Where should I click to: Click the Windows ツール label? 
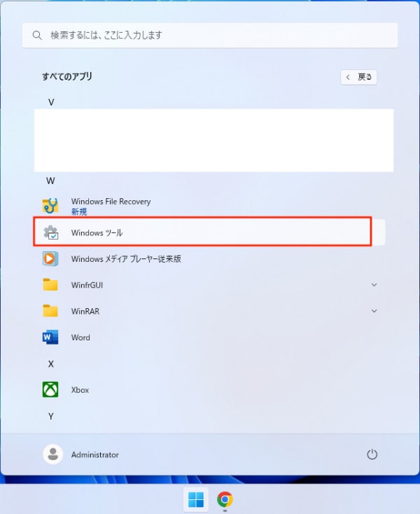point(97,232)
